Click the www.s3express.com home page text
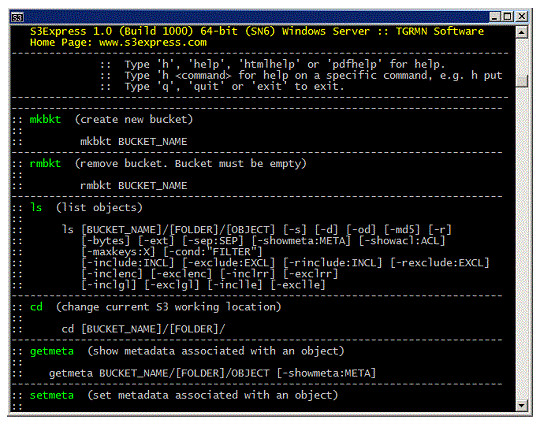The width and height of the screenshot is (540, 427). pos(153,43)
